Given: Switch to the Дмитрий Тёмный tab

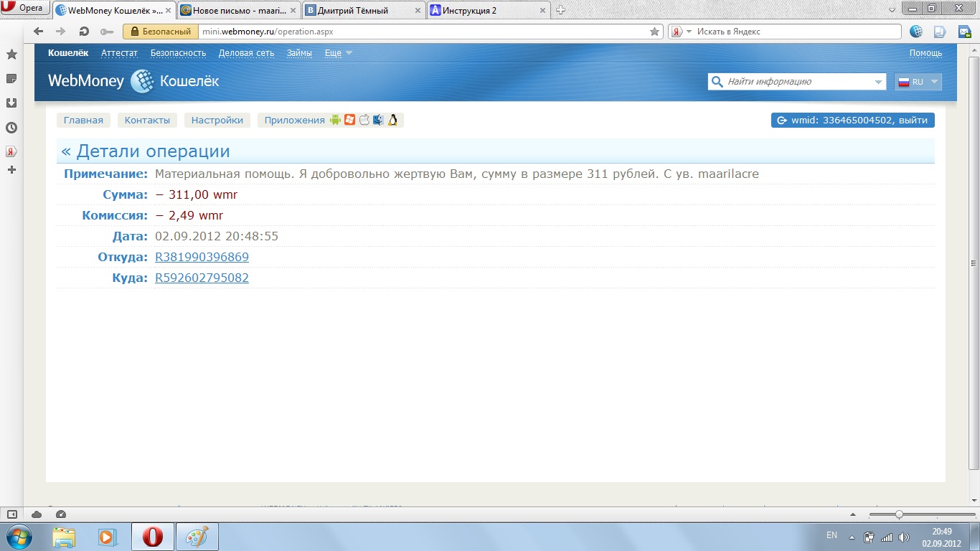Looking at the screenshot, I should tap(363, 10).
